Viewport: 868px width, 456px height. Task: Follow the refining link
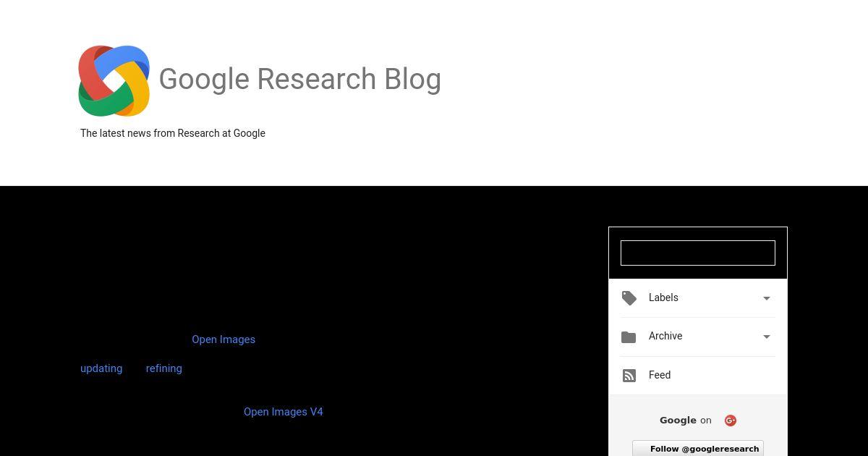[x=163, y=368]
